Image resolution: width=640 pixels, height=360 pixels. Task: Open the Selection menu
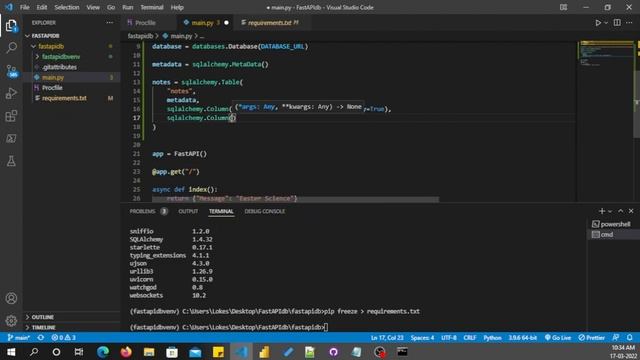pyautogui.click(x=67, y=7)
